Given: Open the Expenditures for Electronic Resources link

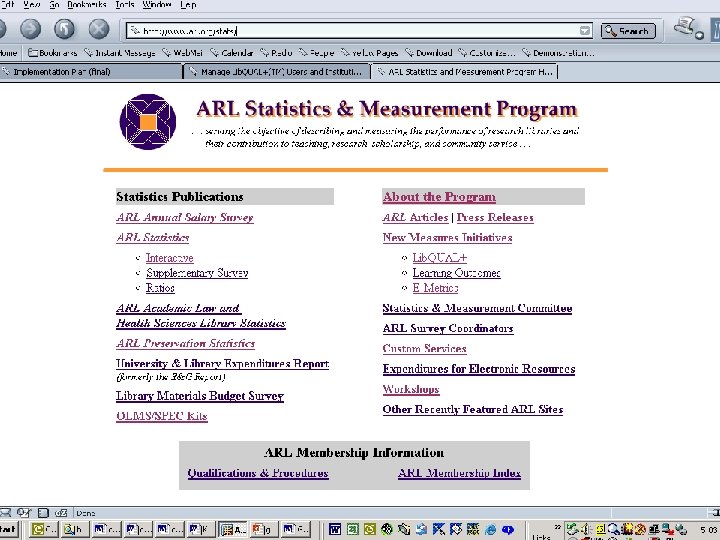Looking at the screenshot, I should tap(478, 369).
